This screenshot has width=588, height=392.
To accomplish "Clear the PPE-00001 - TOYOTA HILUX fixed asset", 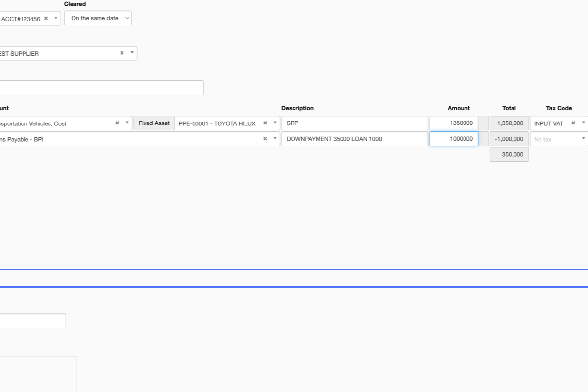I will pos(265,123).
